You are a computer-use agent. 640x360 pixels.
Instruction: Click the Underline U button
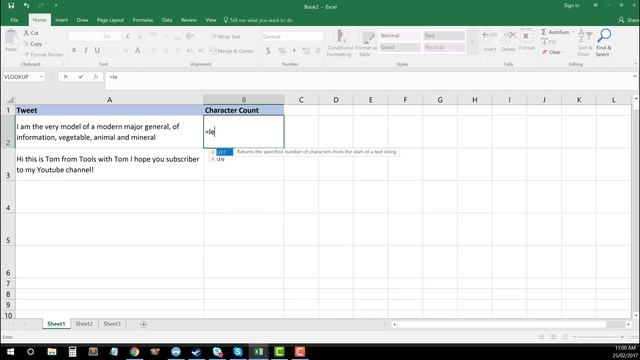(x=97, y=50)
